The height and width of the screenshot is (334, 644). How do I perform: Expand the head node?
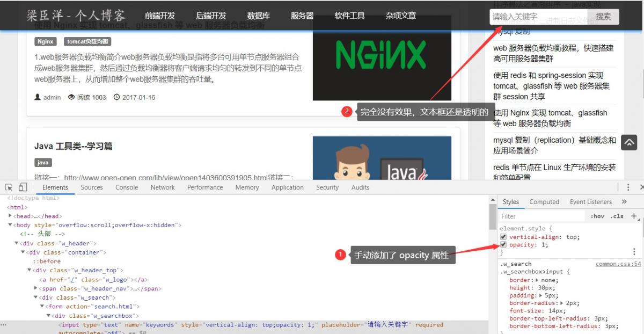pos(10,216)
